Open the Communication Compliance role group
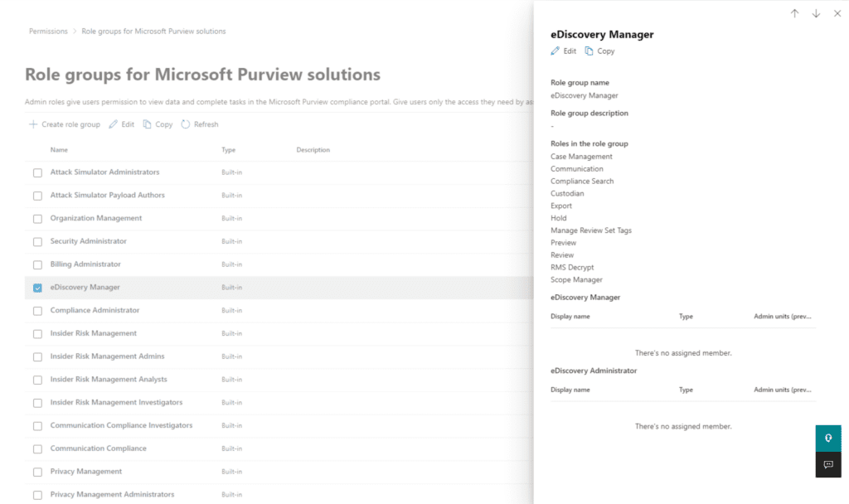 tap(99, 448)
